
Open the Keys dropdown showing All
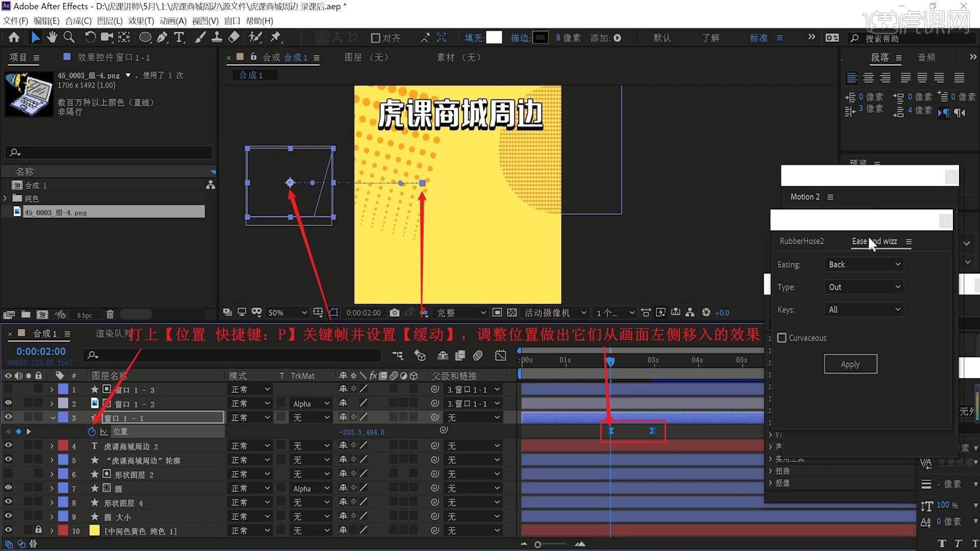(x=864, y=310)
